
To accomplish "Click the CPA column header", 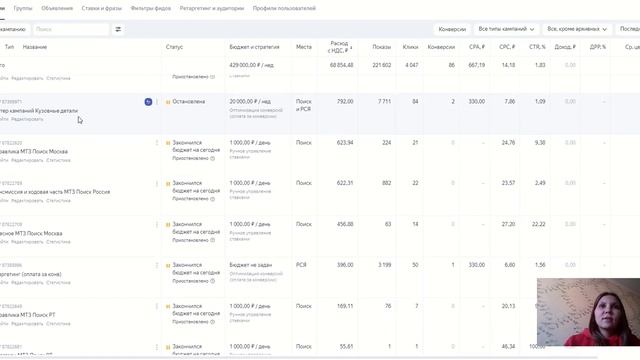I will tap(477, 47).
